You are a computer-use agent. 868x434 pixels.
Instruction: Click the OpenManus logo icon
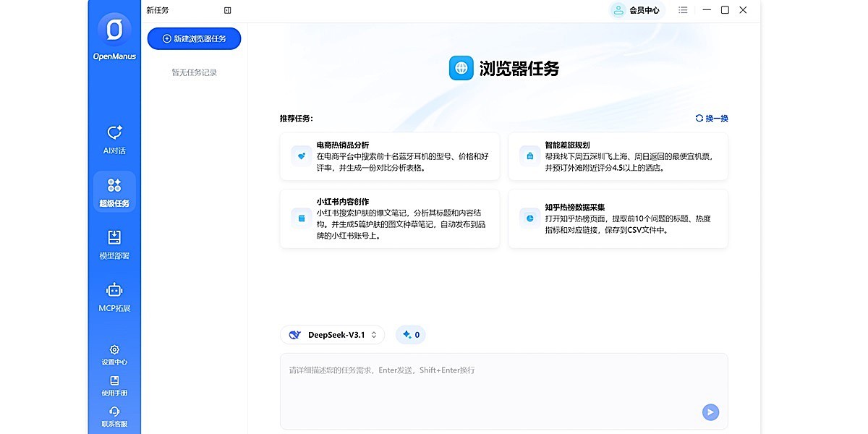(114, 30)
